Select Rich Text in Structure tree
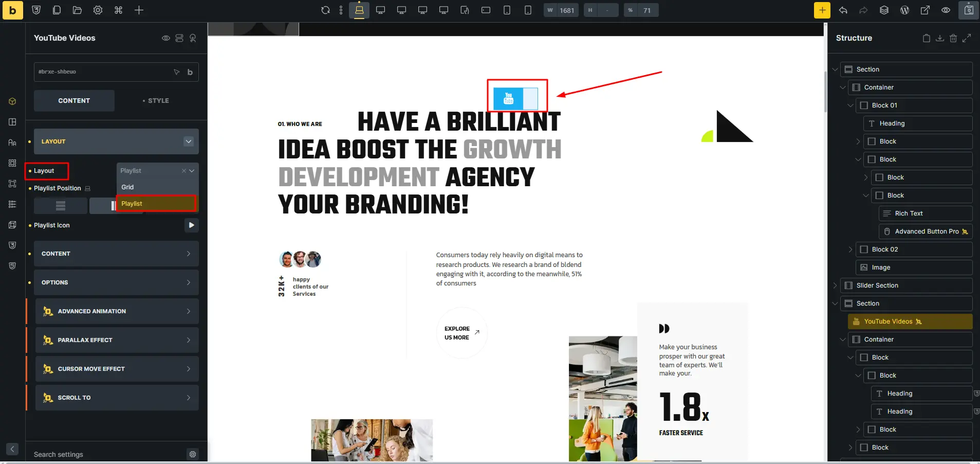The height and width of the screenshot is (464, 980). [x=926, y=213]
